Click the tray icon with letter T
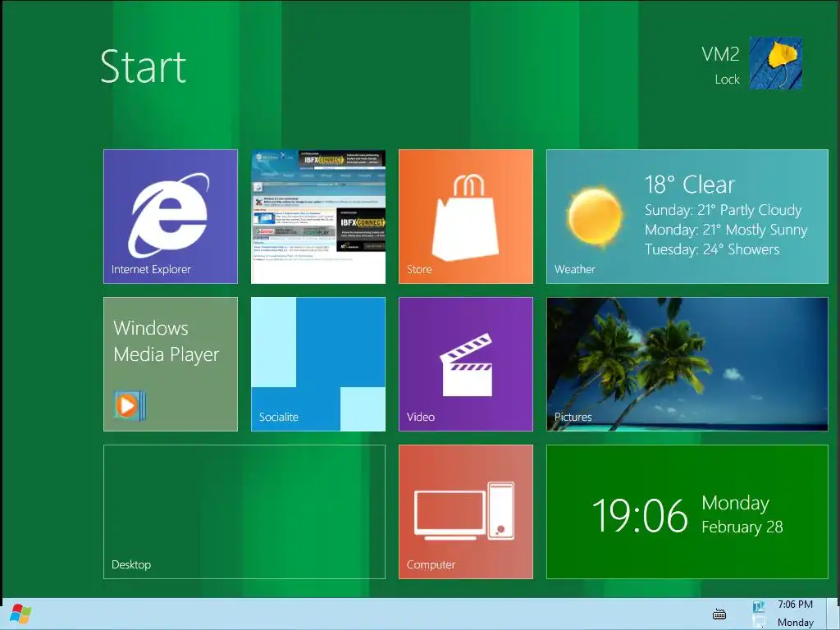840x630 pixels. [x=759, y=606]
